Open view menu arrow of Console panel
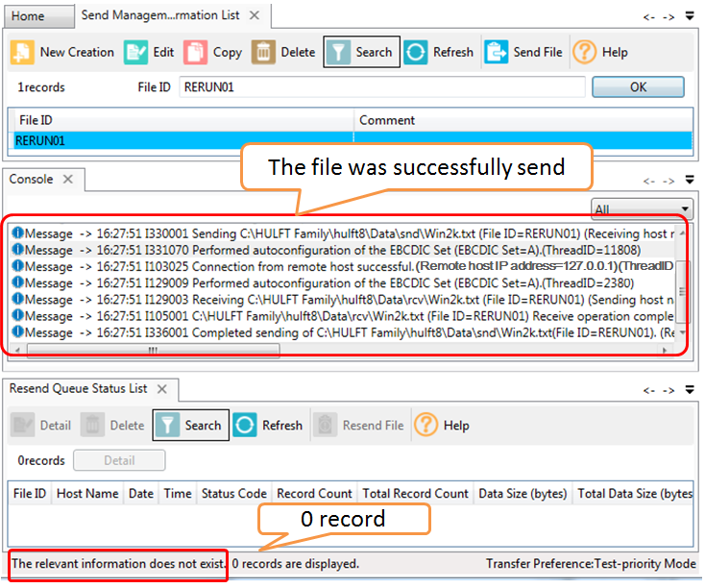 tap(690, 180)
